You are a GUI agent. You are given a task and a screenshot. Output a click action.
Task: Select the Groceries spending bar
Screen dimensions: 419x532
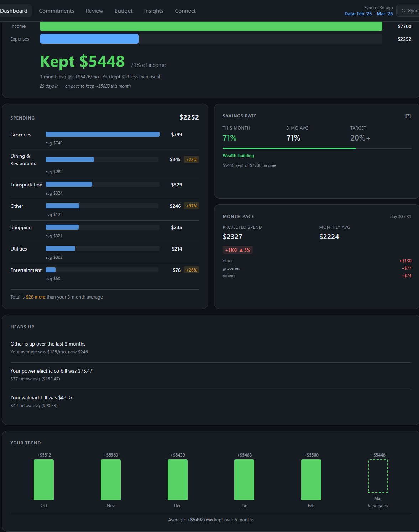click(103, 134)
